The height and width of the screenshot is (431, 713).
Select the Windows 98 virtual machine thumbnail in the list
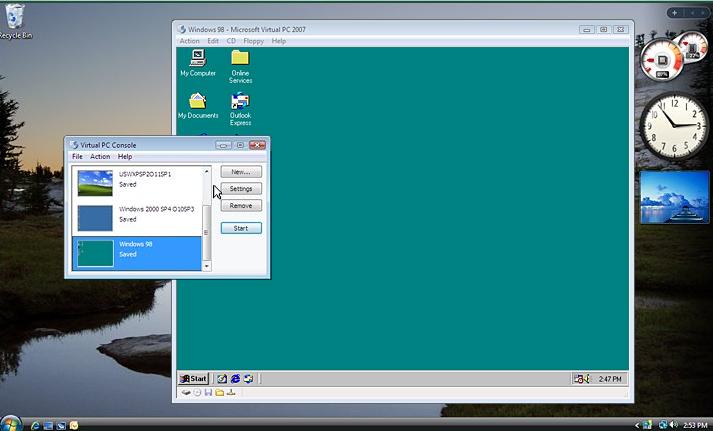coord(95,253)
